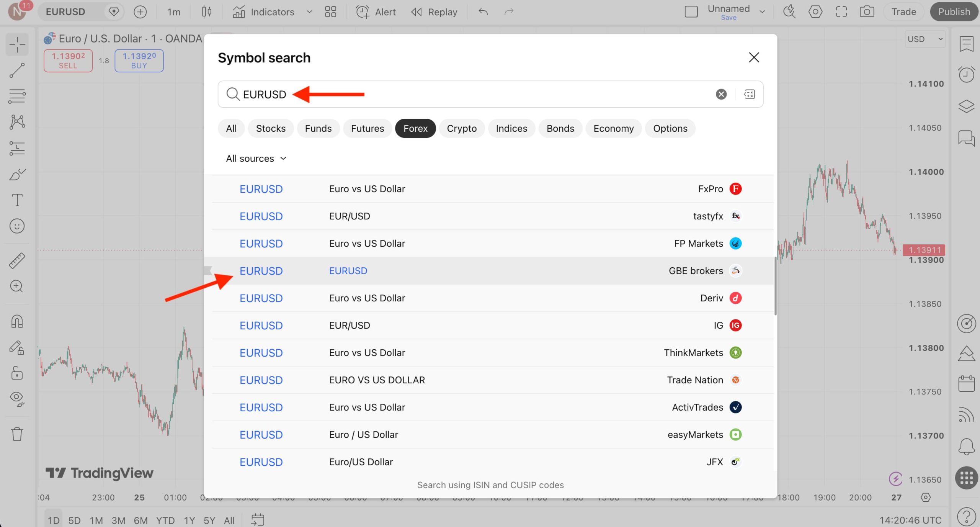Image resolution: width=980 pixels, height=527 pixels.
Task: Activate the zoom in tool
Action: click(16, 286)
